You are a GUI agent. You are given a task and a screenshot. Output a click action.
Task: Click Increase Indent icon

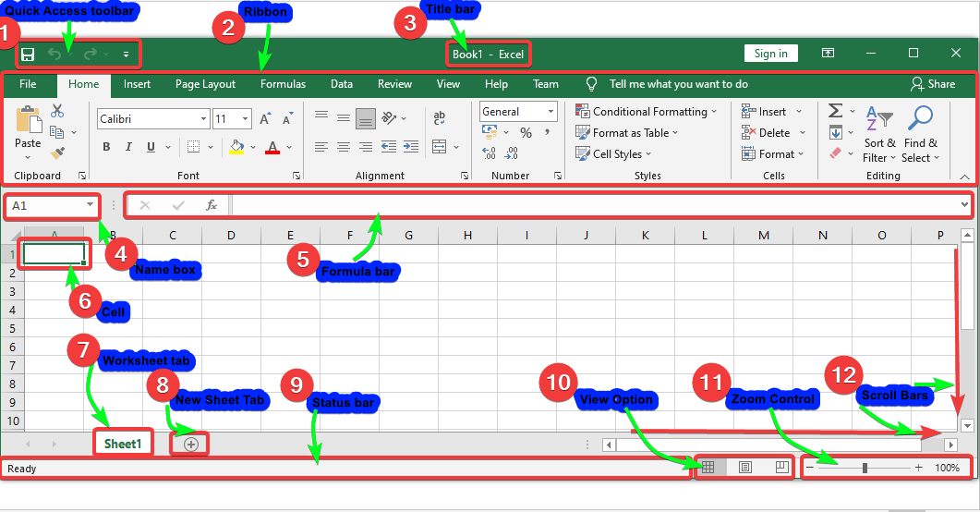(411, 147)
